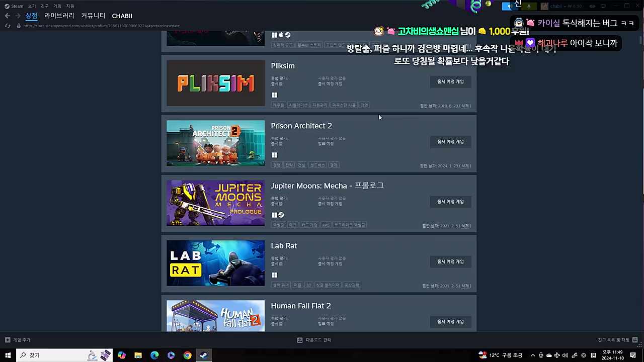
Task: Switch to the 상점 tab
Action: (31, 16)
